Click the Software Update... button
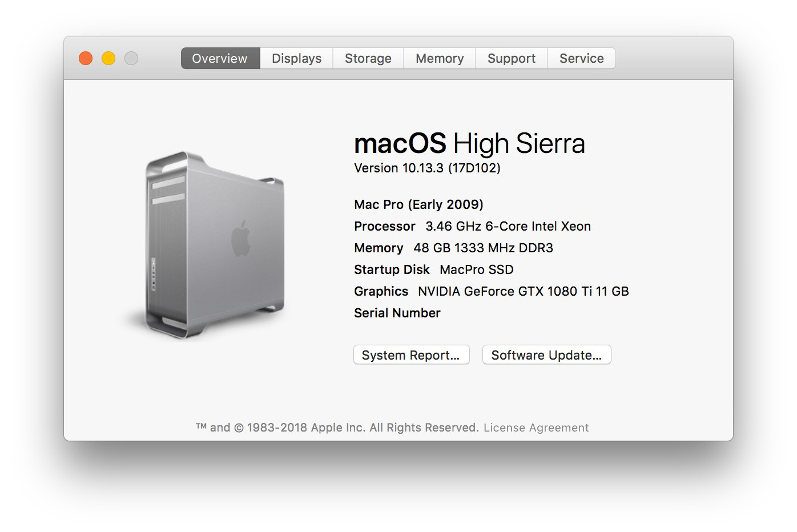 click(x=546, y=355)
